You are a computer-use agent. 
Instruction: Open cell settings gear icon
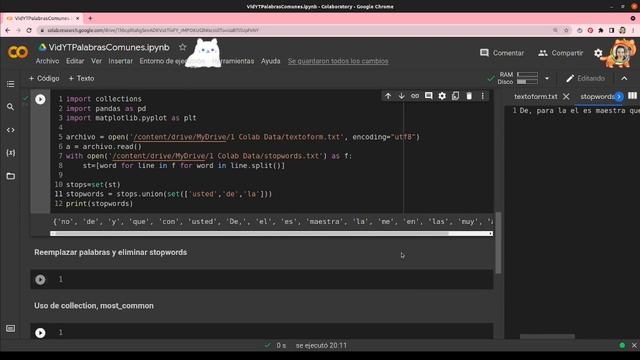(x=442, y=96)
